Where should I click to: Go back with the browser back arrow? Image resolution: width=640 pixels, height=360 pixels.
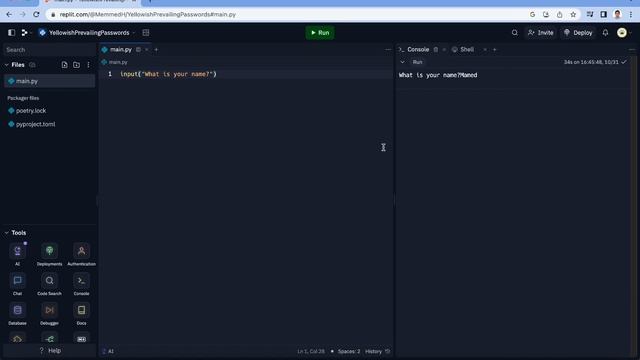point(9,14)
